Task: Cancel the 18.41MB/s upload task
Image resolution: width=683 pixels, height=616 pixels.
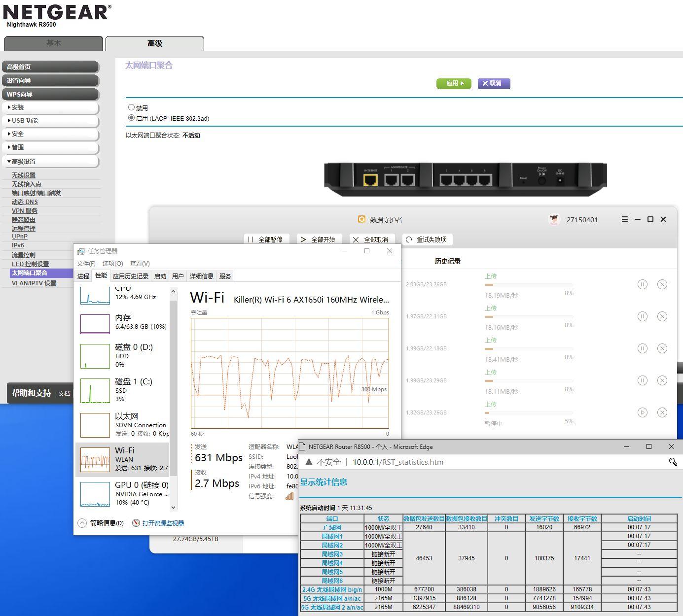Action: pyautogui.click(x=662, y=348)
